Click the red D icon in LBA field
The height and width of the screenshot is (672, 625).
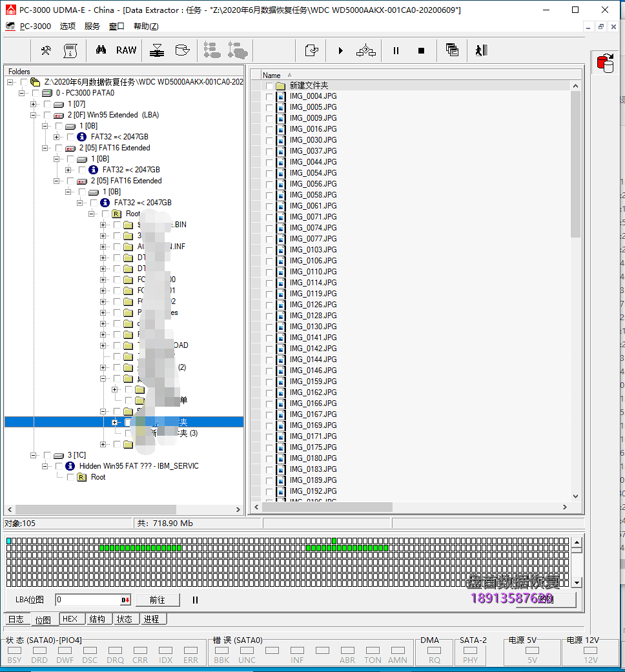pos(125,600)
